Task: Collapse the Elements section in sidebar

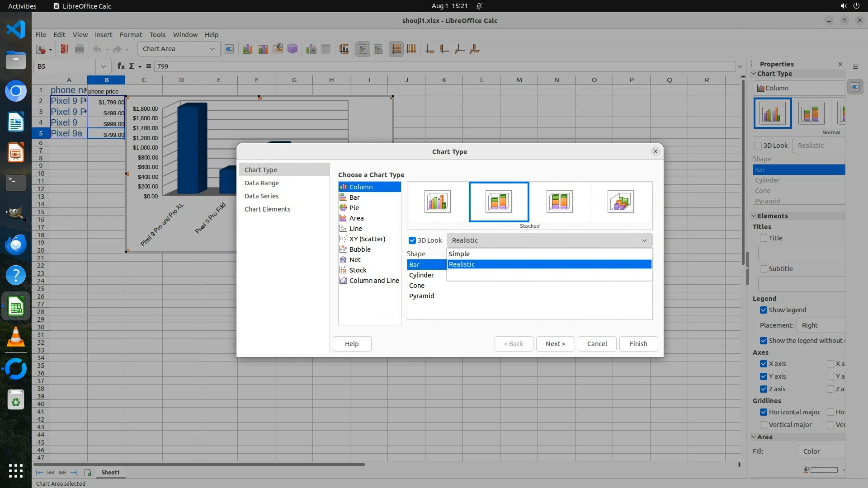Action: [x=754, y=216]
